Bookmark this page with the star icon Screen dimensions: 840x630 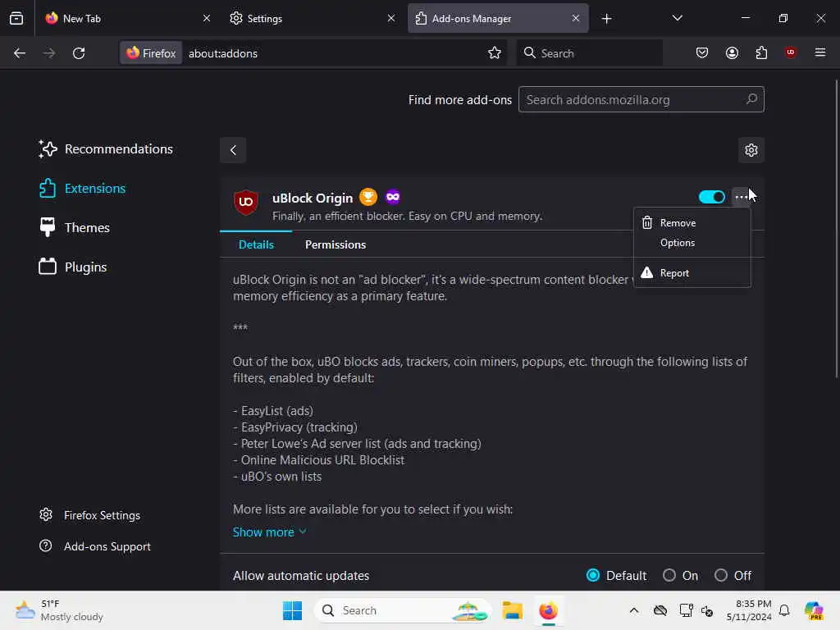pos(495,53)
